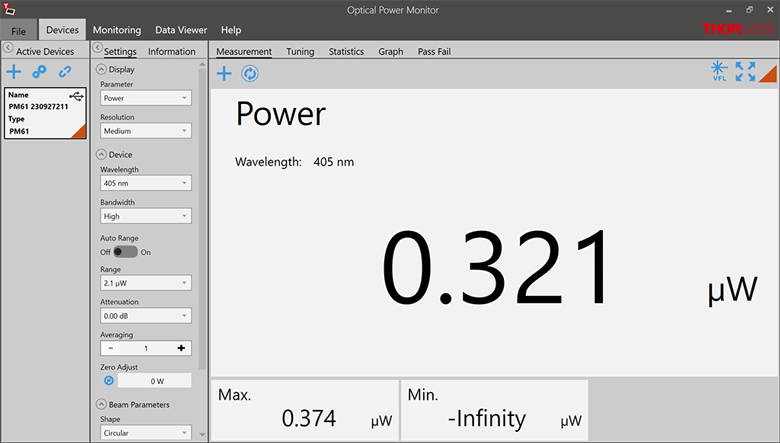Viewport: 780px width, 443px height.
Task: Click the refresh measurement icon
Action: point(250,74)
